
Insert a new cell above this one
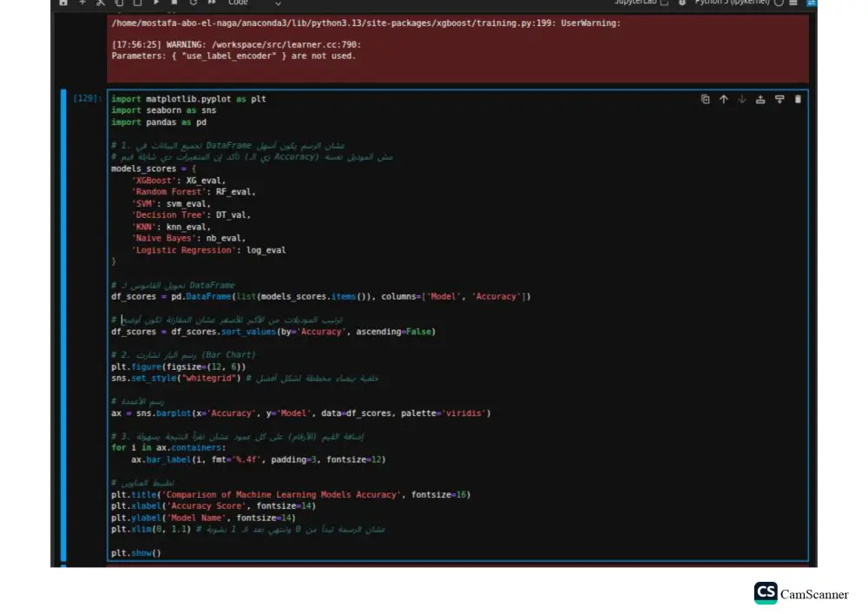click(760, 100)
